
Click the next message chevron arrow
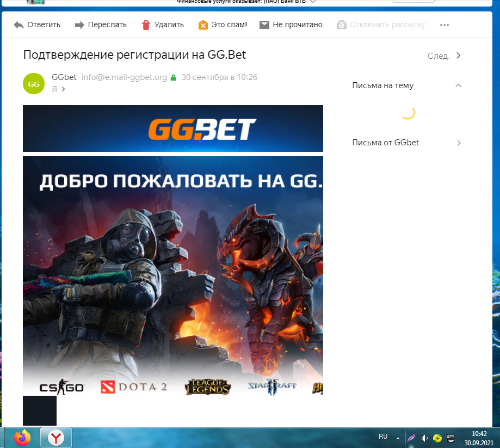[x=458, y=56]
